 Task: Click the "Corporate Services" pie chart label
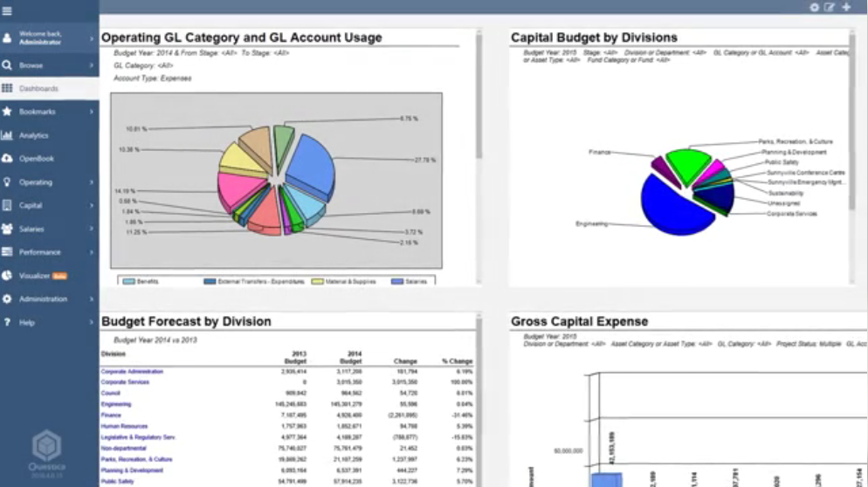point(792,214)
